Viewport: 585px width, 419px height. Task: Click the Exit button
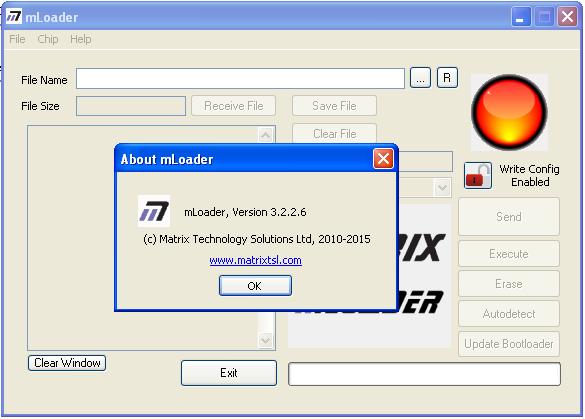point(229,373)
